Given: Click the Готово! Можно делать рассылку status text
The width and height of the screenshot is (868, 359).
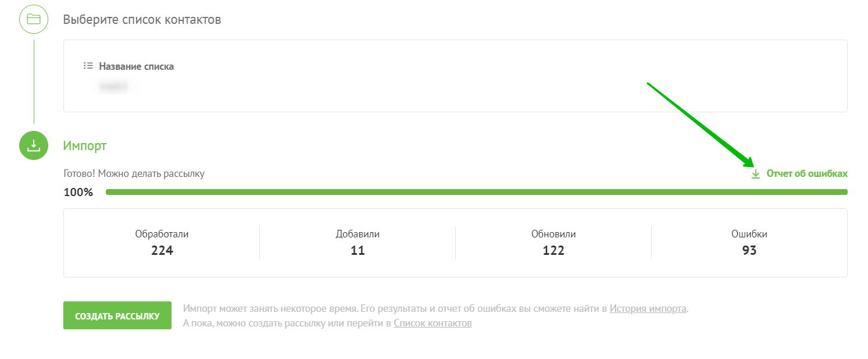Looking at the screenshot, I should [134, 173].
